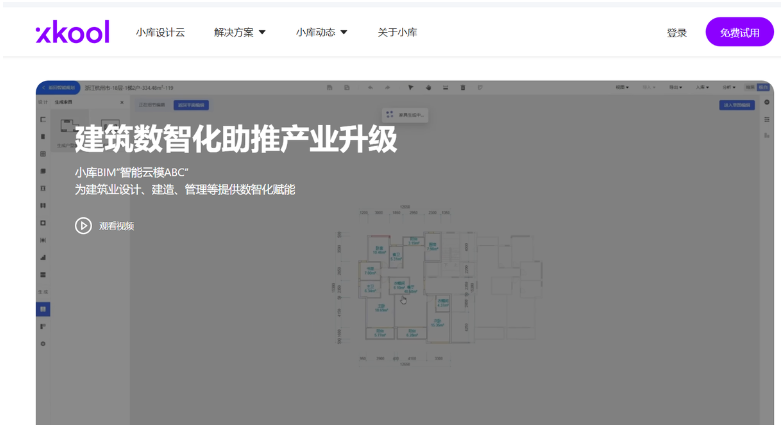Image resolution: width=781 pixels, height=427 pixels.
Task: Expand the 解决方案 dropdown
Action: pyautogui.click(x=240, y=32)
